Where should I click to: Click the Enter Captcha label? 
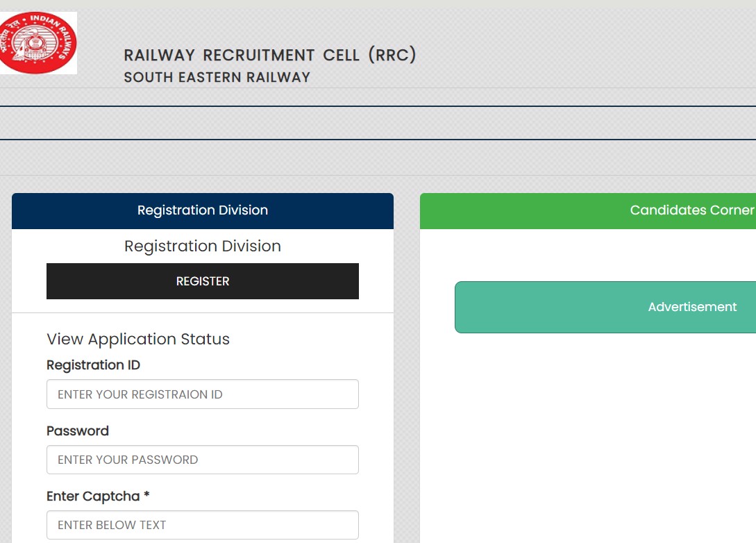point(94,496)
